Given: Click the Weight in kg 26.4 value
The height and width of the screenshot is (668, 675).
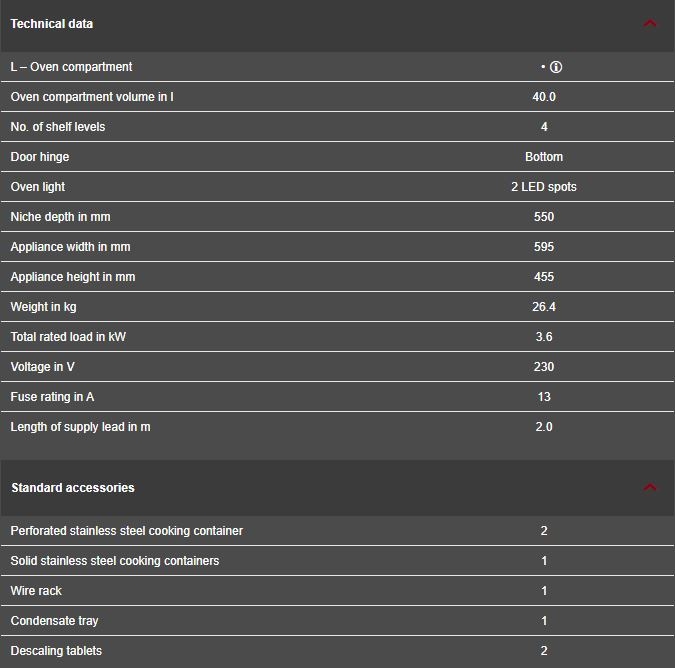Looking at the screenshot, I should click(544, 307).
